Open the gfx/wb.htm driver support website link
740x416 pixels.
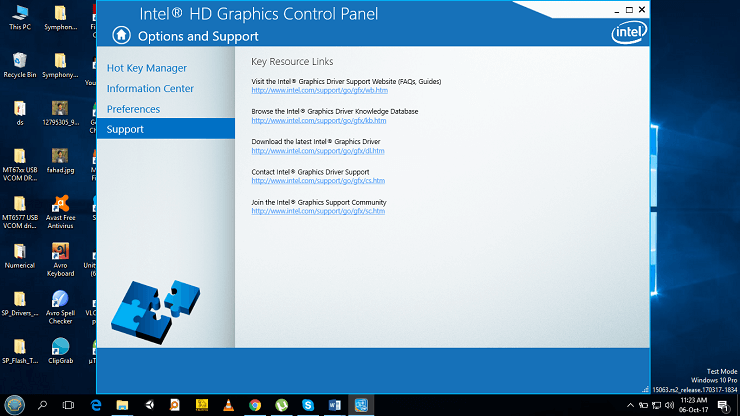coord(320,90)
